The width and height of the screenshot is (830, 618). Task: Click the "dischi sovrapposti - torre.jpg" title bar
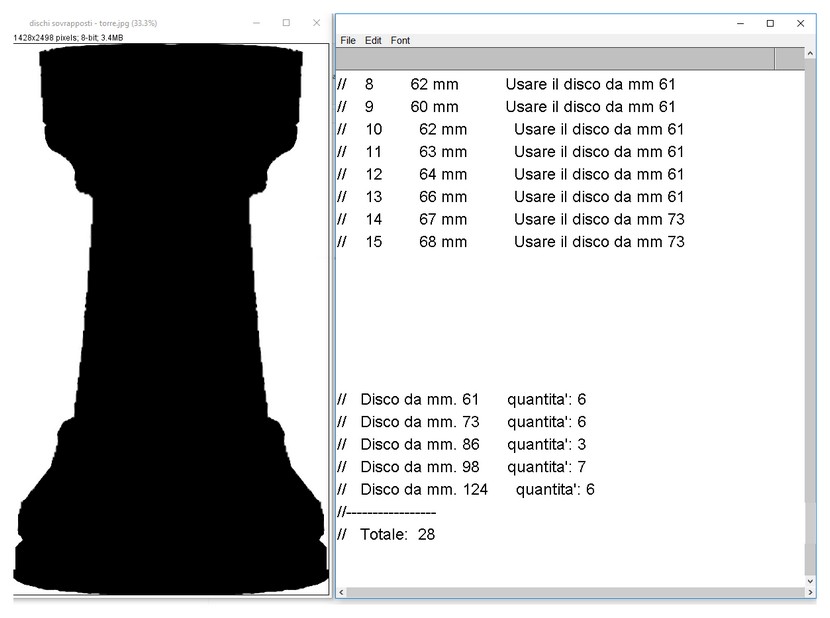(x=100, y=22)
